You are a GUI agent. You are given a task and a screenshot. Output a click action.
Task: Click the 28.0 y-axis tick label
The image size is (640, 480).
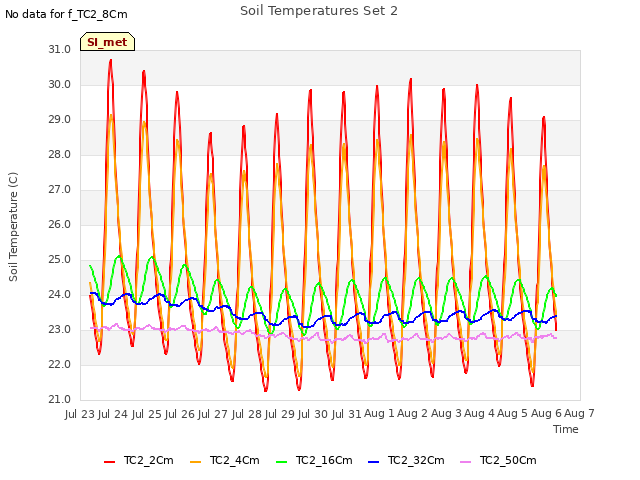[60, 154]
